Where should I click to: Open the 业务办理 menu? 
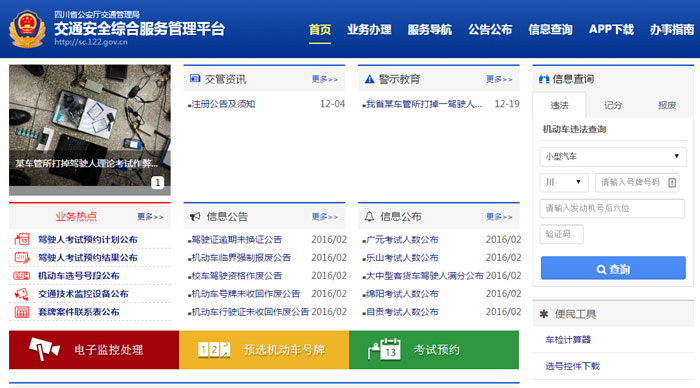coord(369,29)
